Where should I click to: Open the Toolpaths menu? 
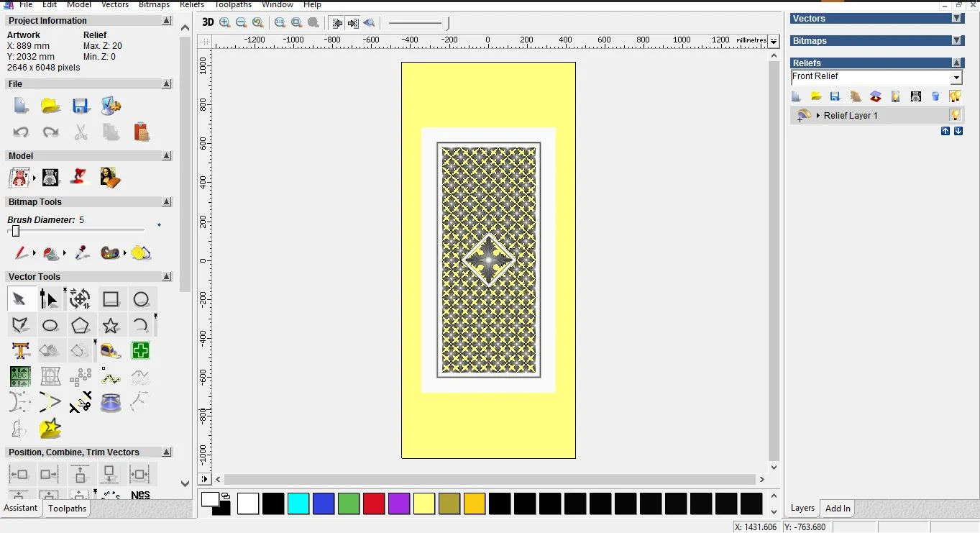click(x=233, y=4)
